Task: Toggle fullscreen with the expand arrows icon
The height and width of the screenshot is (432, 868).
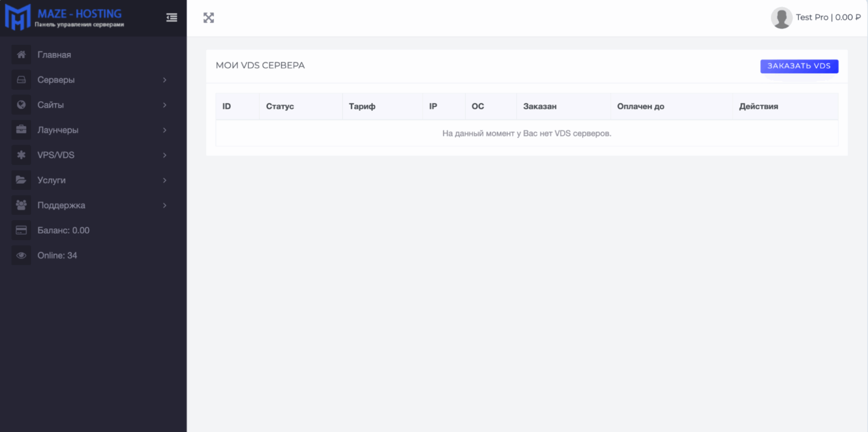Action: click(x=209, y=18)
